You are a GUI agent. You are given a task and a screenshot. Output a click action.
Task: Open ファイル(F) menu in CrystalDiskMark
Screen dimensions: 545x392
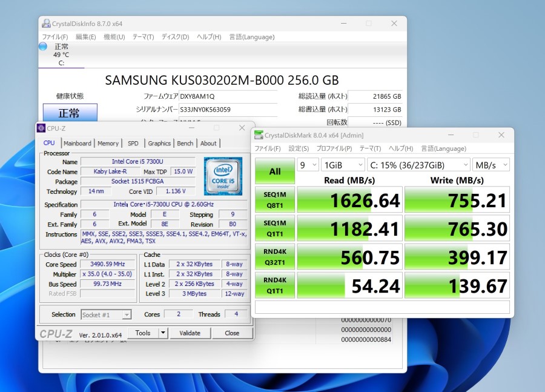tap(268, 148)
